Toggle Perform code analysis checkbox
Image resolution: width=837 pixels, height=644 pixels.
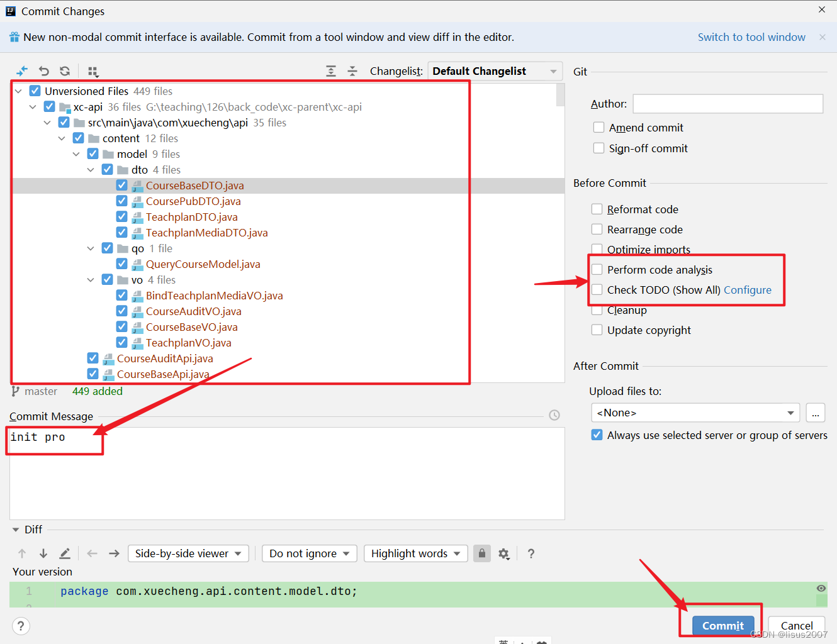click(597, 270)
